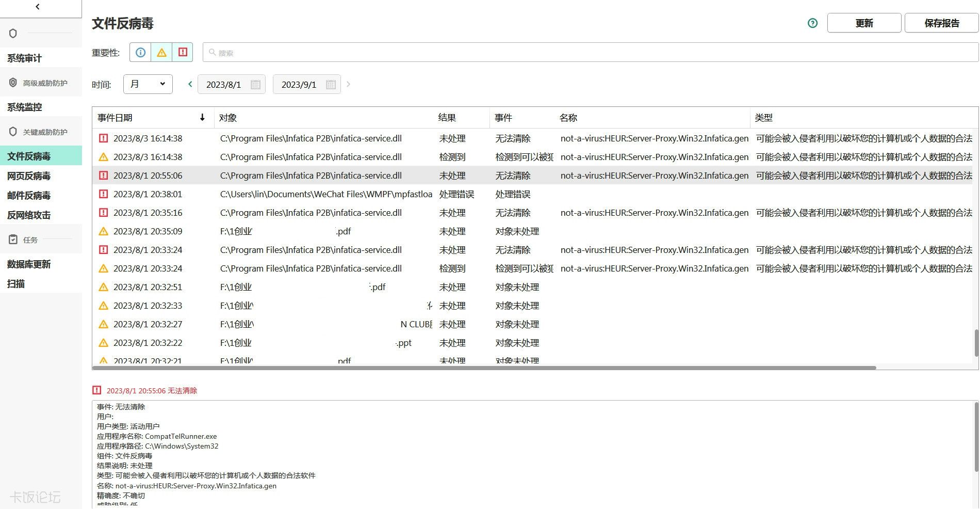Viewport: 980px width, 509px height.
Task: Click the details panel vertical scrollbar
Action: pos(976,437)
